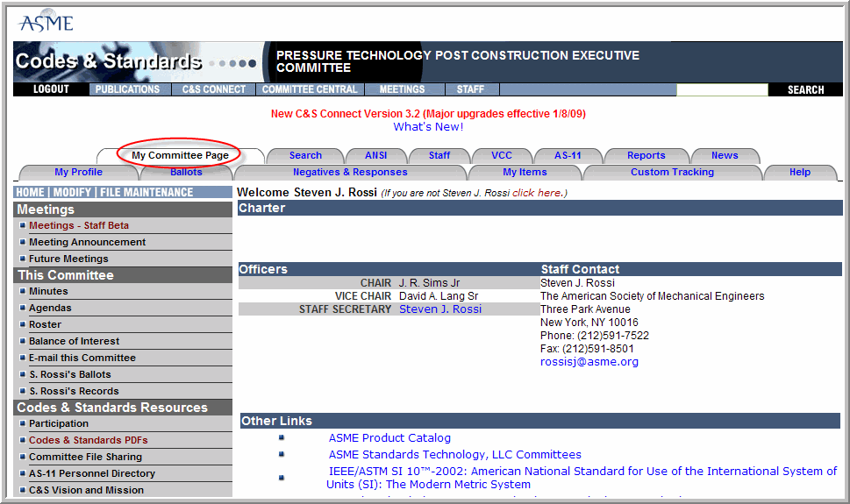Open Steven J. Rossi staff secretary link
The image size is (850, 504).
click(440, 309)
